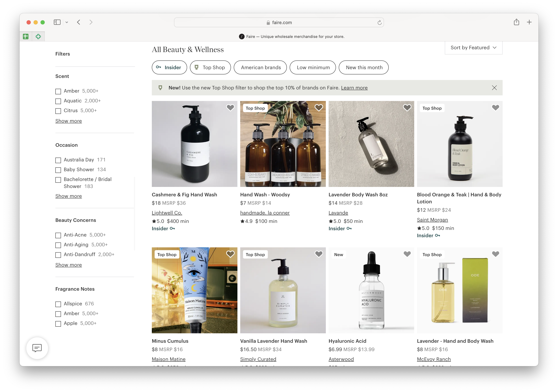Open a new browser tab
The image size is (558, 392).
tap(529, 22)
